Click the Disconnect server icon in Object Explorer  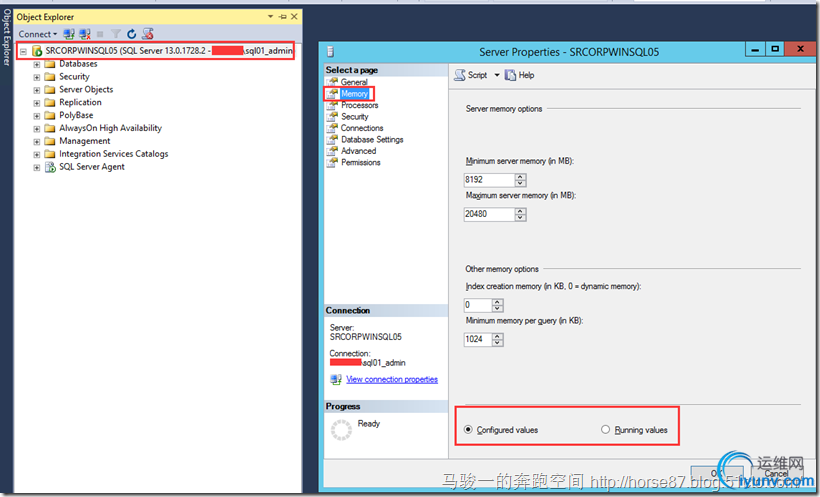pyautogui.click(x=85, y=34)
